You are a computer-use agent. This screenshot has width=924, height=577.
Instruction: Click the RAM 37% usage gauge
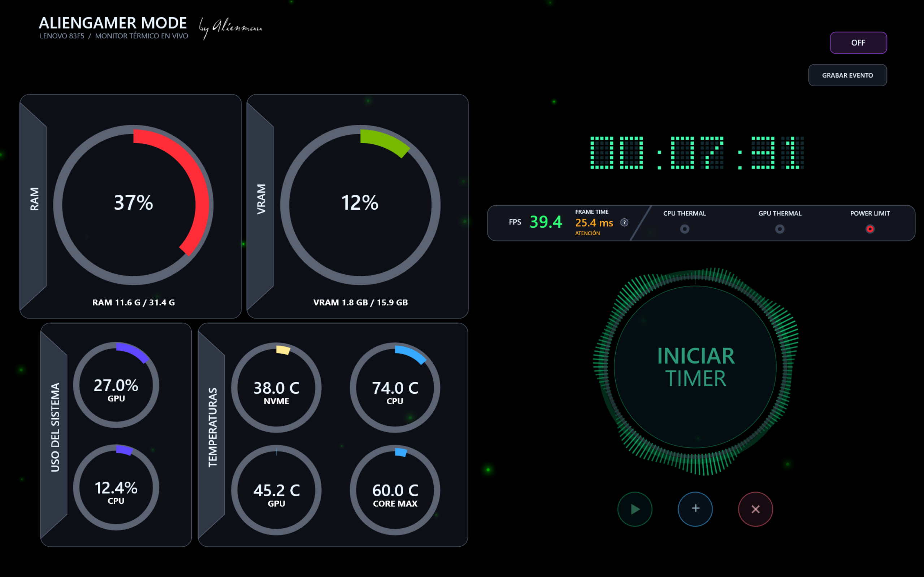[x=133, y=205]
